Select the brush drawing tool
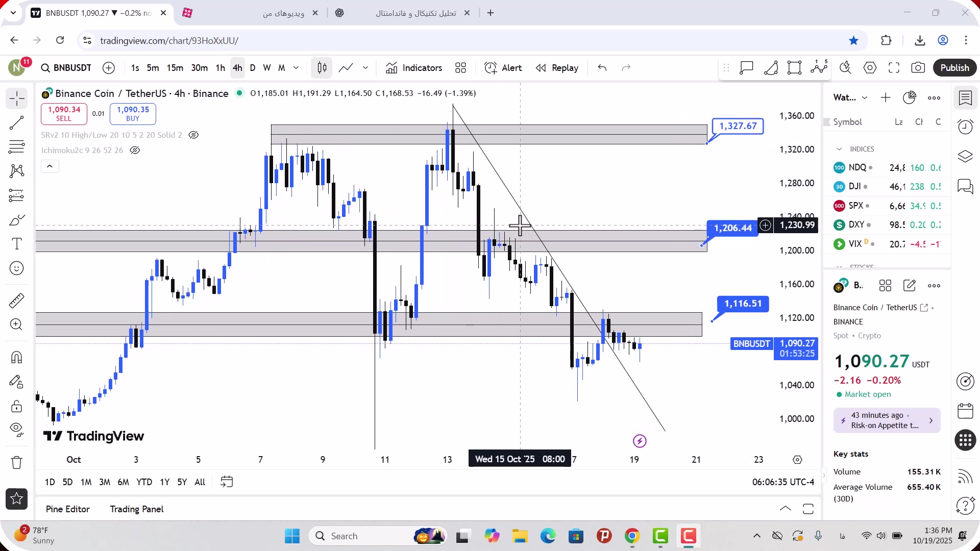This screenshot has width=980, height=551. [x=17, y=220]
